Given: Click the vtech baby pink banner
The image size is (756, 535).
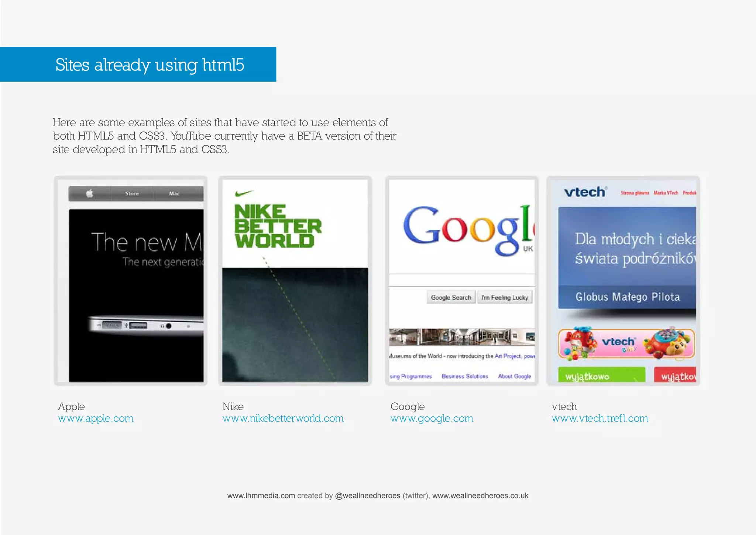Looking at the screenshot, I should [x=626, y=344].
